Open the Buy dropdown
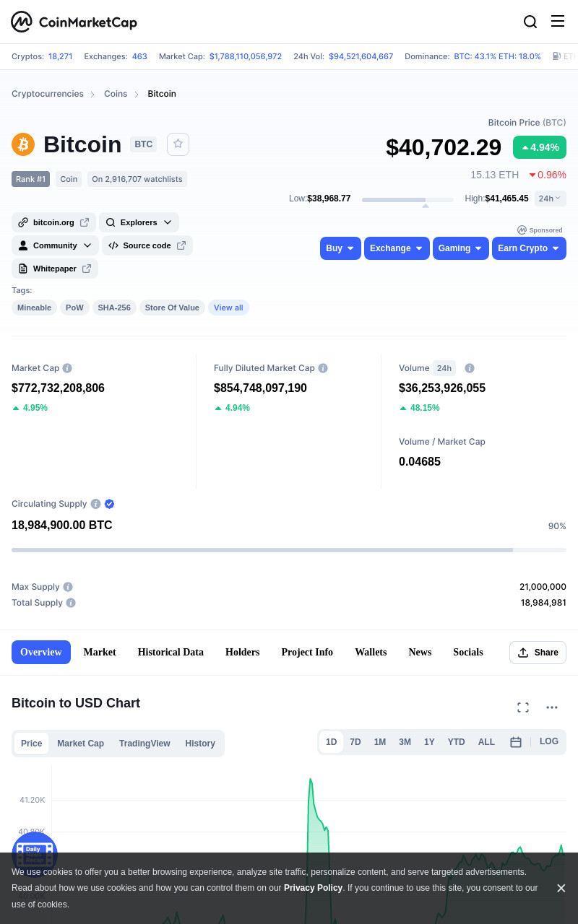Viewport: 578px width, 924px height. tap(340, 248)
